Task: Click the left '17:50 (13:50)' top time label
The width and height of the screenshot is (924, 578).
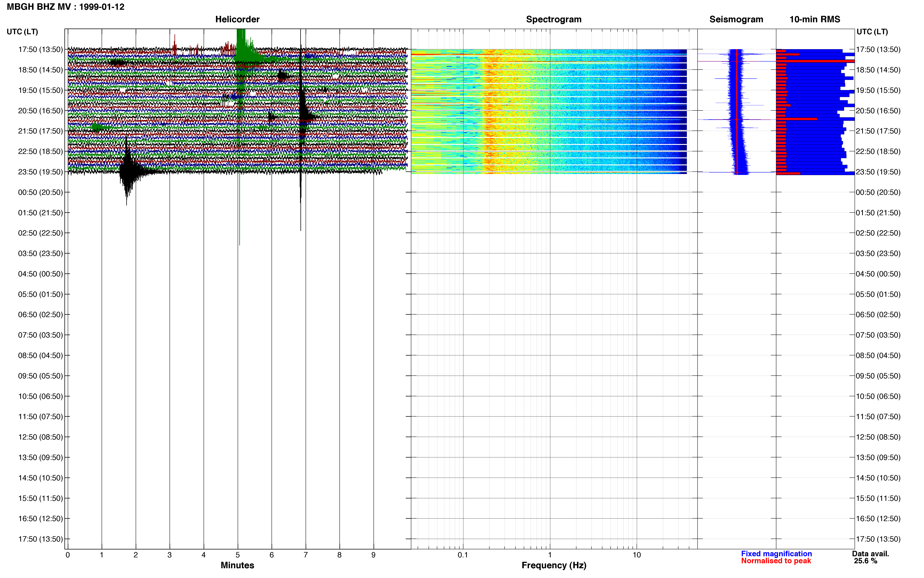Action: pos(41,49)
